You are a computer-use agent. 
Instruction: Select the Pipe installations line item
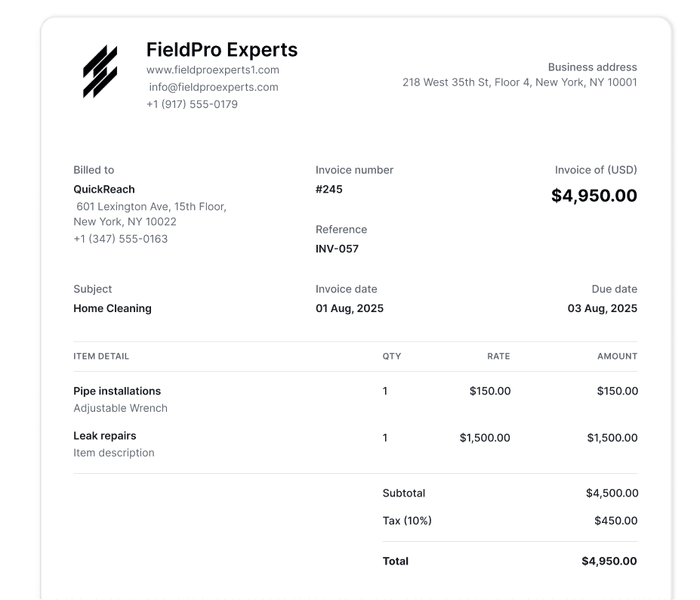[x=117, y=391]
